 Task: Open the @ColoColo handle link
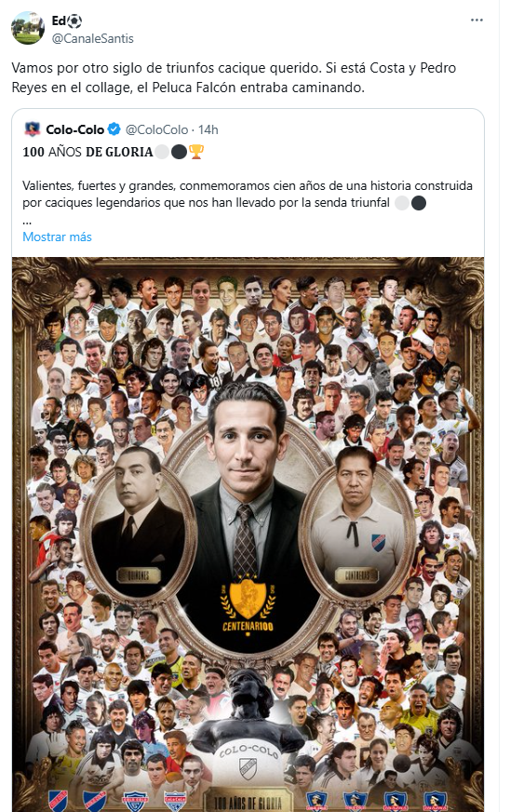point(157,129)
